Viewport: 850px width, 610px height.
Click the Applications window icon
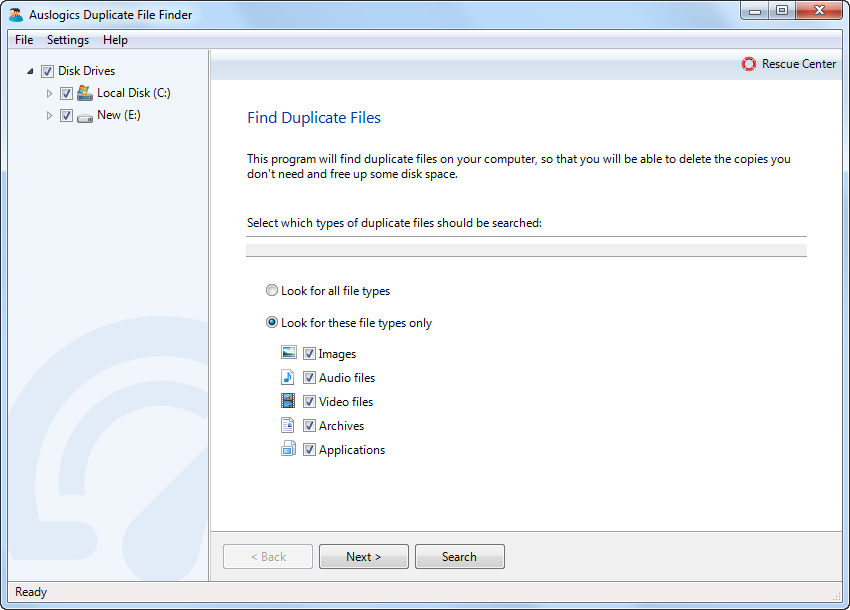tap(289, 449)
